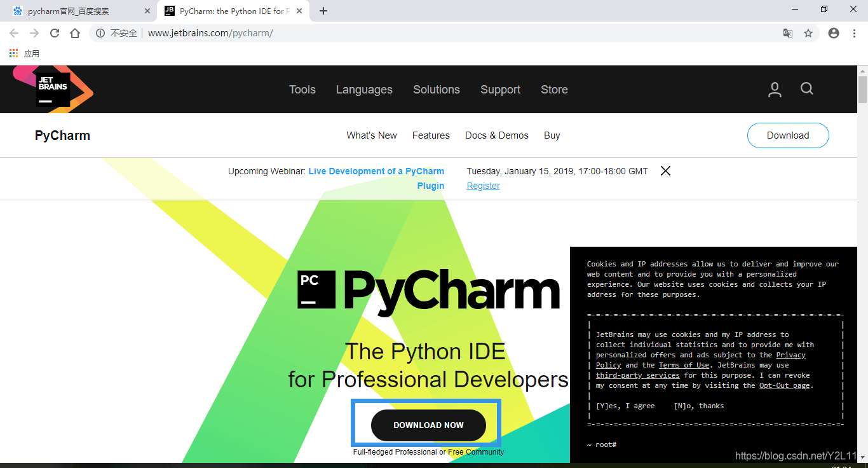This screenshot has width=868, height=468.
Task: Reload the page
Action: (55, 33)
